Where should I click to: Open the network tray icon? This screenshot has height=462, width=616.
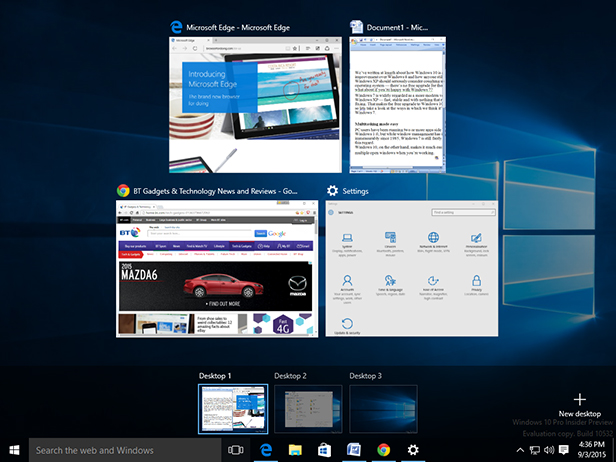(534, 450)
